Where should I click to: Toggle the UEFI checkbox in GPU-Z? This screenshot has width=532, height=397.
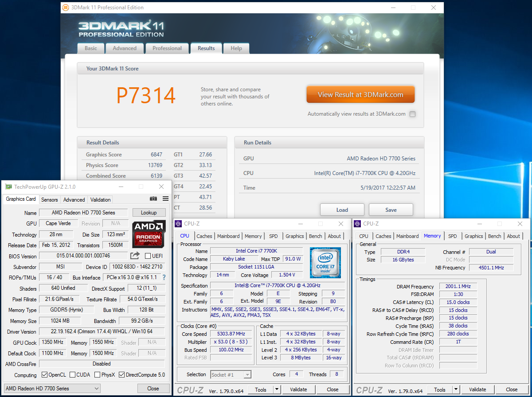click(x=148, y=256)
